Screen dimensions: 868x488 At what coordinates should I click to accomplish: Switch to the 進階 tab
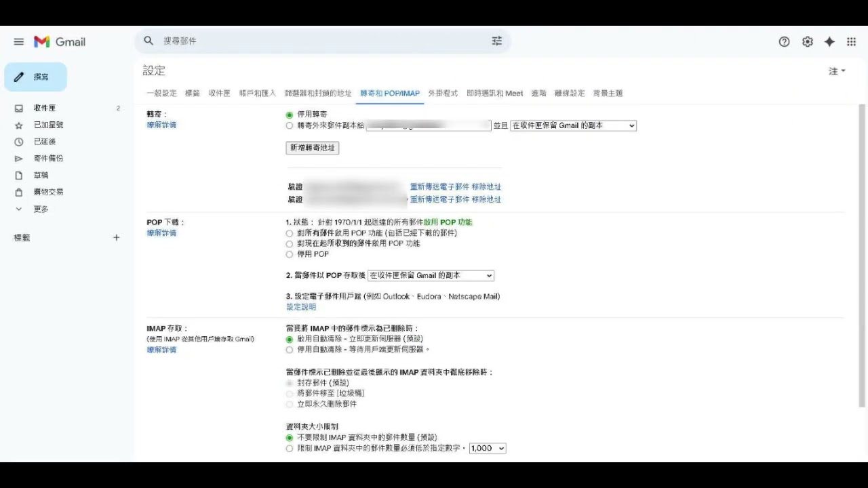(538, 94)
